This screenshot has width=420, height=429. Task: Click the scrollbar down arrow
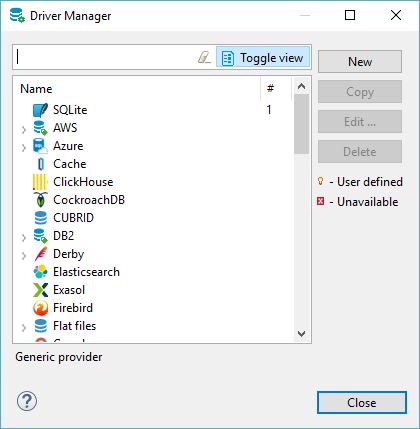pos(302,334)
